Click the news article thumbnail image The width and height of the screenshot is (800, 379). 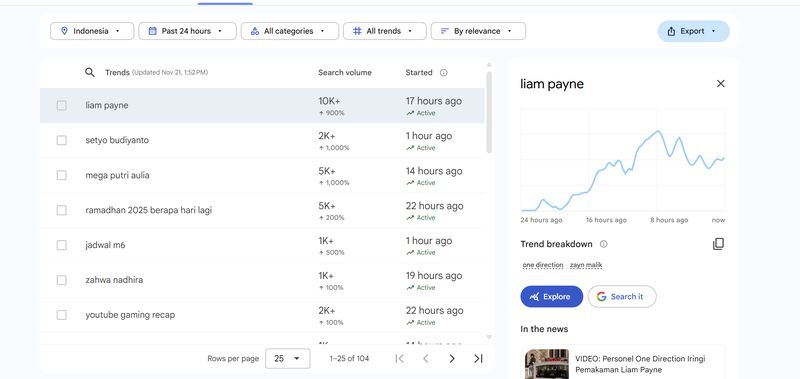[x=547, y=364]
